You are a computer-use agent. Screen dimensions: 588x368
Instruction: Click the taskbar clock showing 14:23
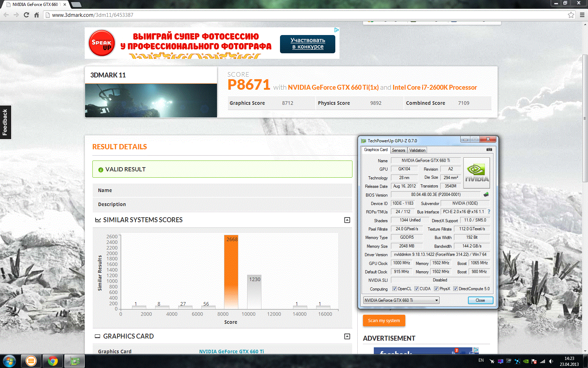click(x=569, y=361)
